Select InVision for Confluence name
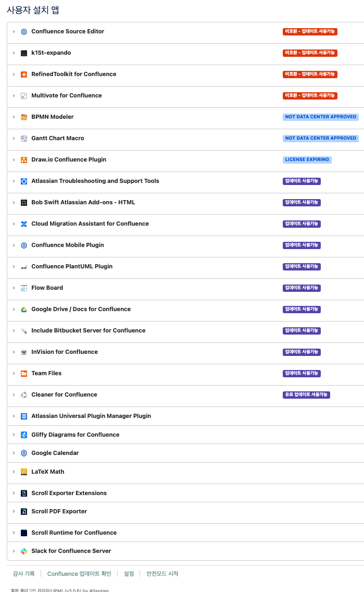This screenshot has height=592, width=364. click(65, 352)
